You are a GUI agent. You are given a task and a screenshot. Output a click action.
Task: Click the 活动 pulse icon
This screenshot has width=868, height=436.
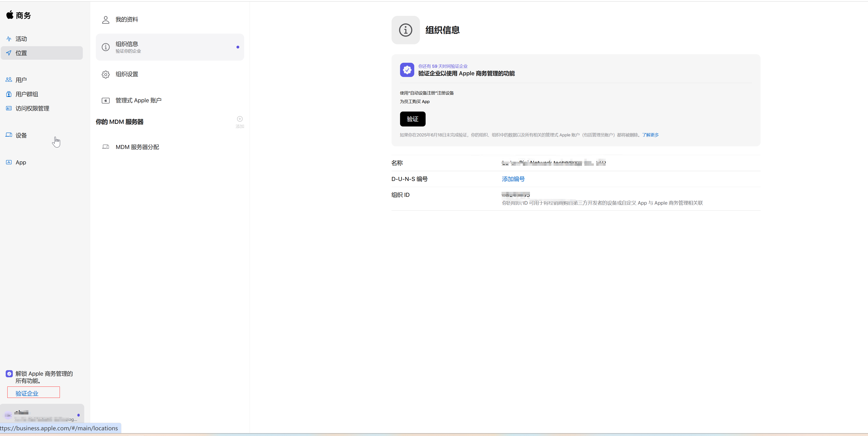[x=9, y=39]
